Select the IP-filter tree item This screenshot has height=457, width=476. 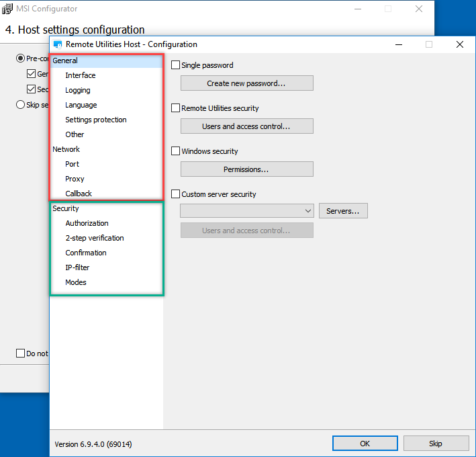[x=77, y=267]
